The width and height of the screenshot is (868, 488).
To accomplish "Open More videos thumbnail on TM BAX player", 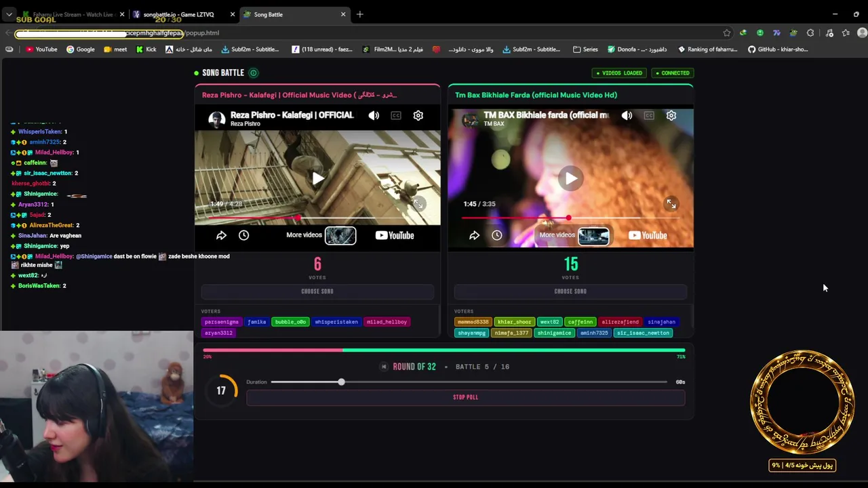I will tap(593, 235).
